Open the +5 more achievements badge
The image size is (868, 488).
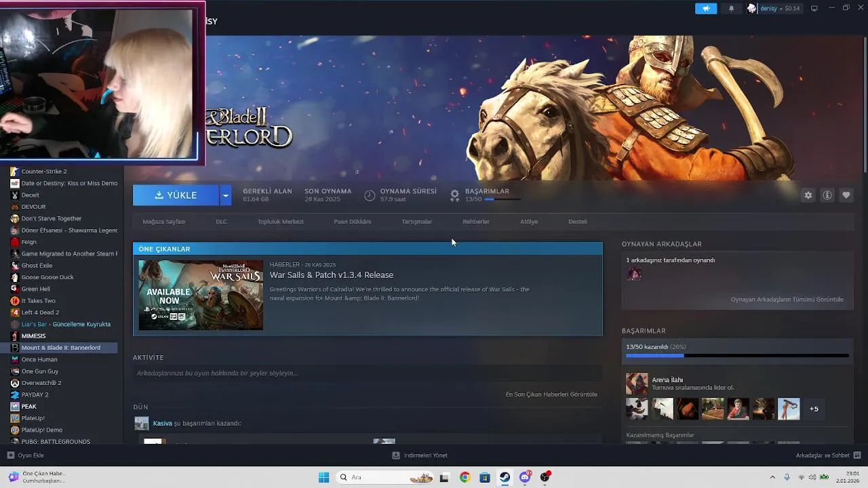pyautogui.click(x=814, y=409)
